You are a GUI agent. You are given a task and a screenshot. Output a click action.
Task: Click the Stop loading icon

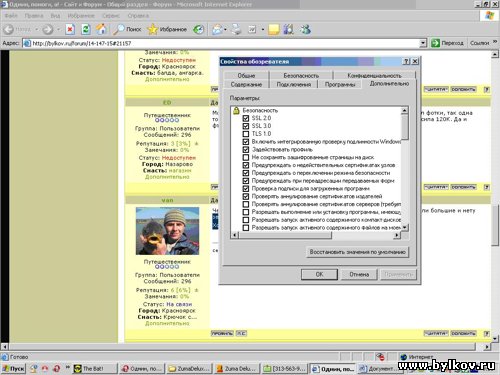tap(70, 29)
